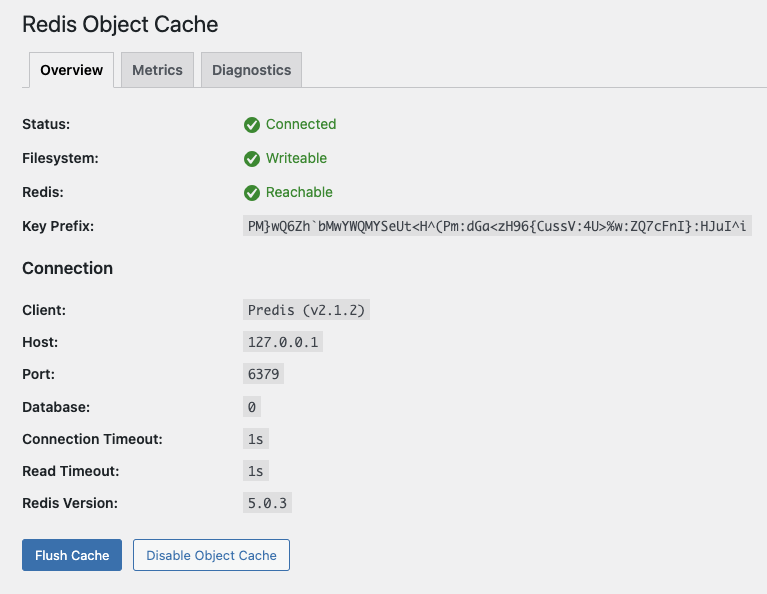Click the Writeable filesystem text
767x594 pixels.
click(x=296, y=158)
